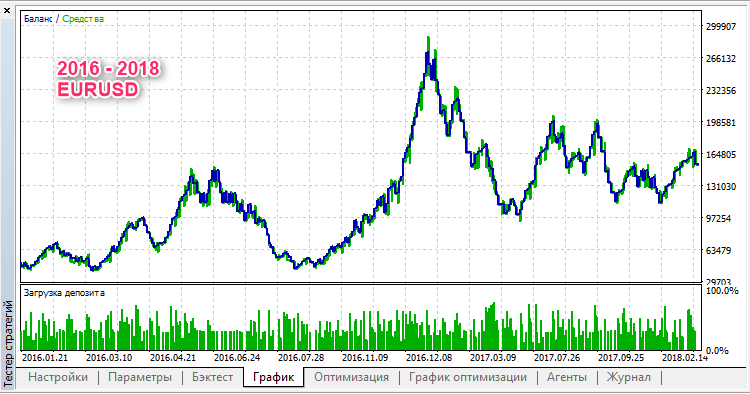Click the 97254 axis value
Screen dimensions: 750x394
point(718,219)
